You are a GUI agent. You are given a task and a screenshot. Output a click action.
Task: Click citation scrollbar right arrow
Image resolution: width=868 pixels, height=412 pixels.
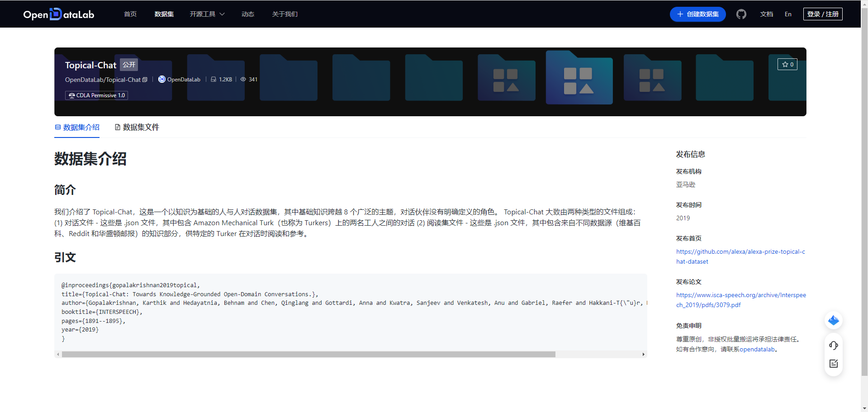(x=643, y=354)
